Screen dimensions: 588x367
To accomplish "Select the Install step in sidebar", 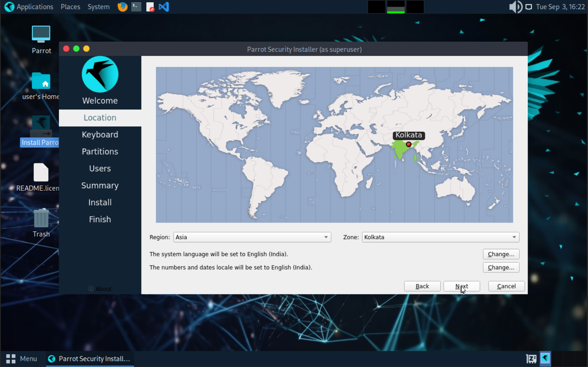I will (x=100, y=202).
